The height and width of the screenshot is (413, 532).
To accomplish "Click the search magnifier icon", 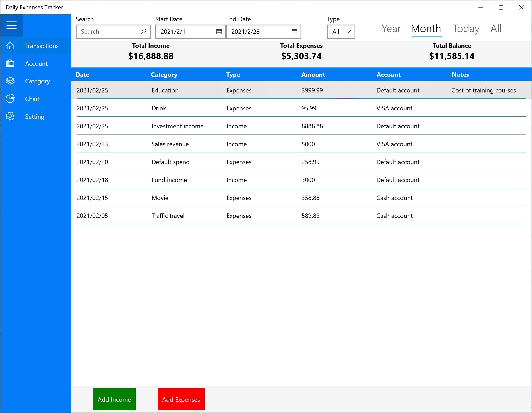I will 143,31.
